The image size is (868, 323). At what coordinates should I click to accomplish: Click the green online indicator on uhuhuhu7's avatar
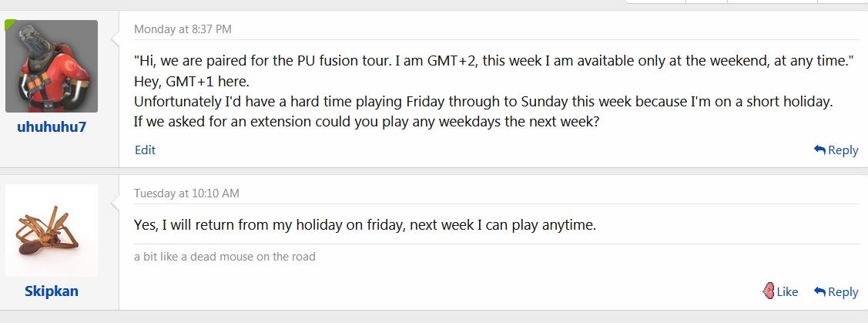[10, 25]
